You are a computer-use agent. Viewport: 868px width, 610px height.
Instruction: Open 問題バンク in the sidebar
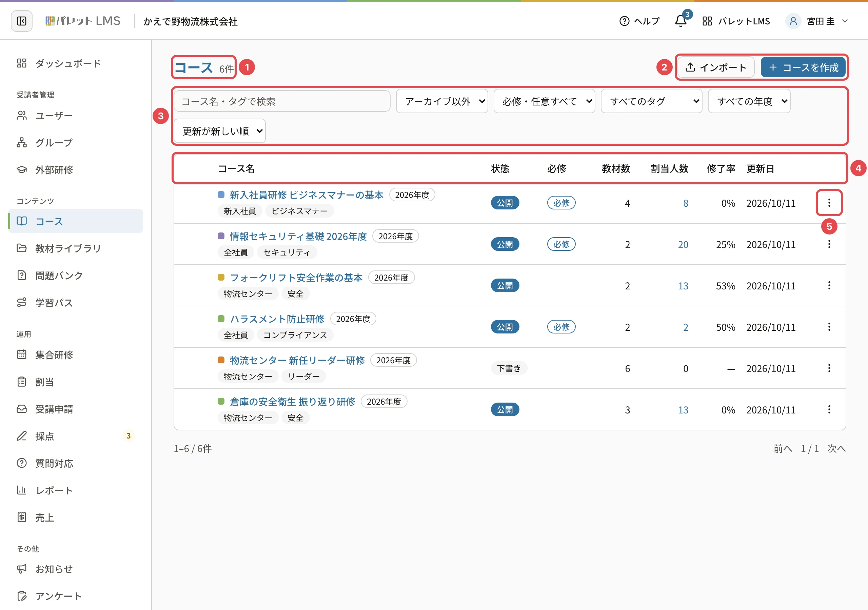tap(76, 276)
